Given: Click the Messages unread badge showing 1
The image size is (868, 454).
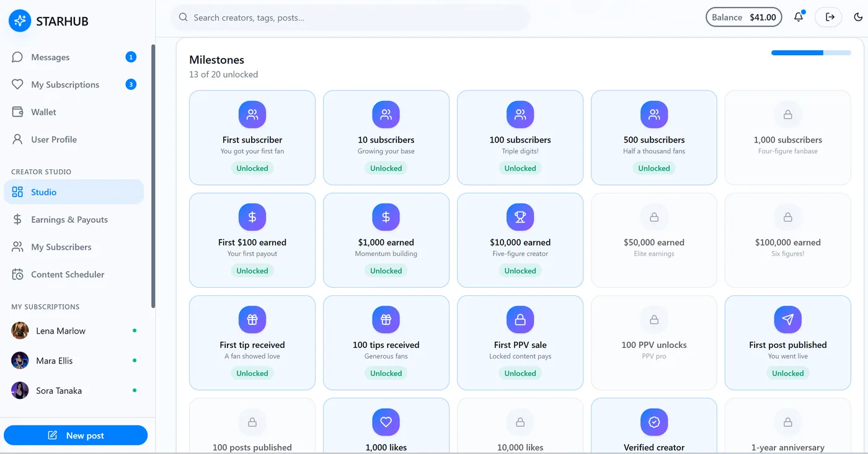Looking at the screenshot, I should (131, 57).
